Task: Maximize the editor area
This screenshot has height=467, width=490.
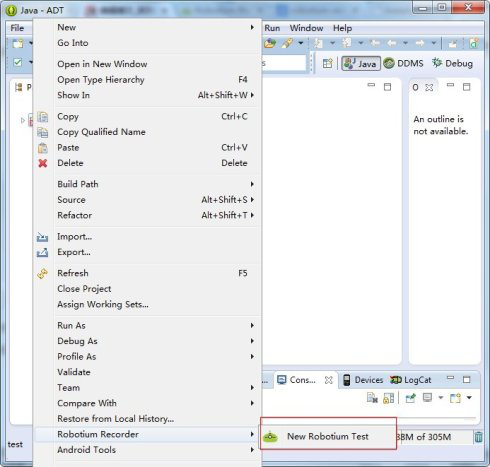Action: coord(387,87)
